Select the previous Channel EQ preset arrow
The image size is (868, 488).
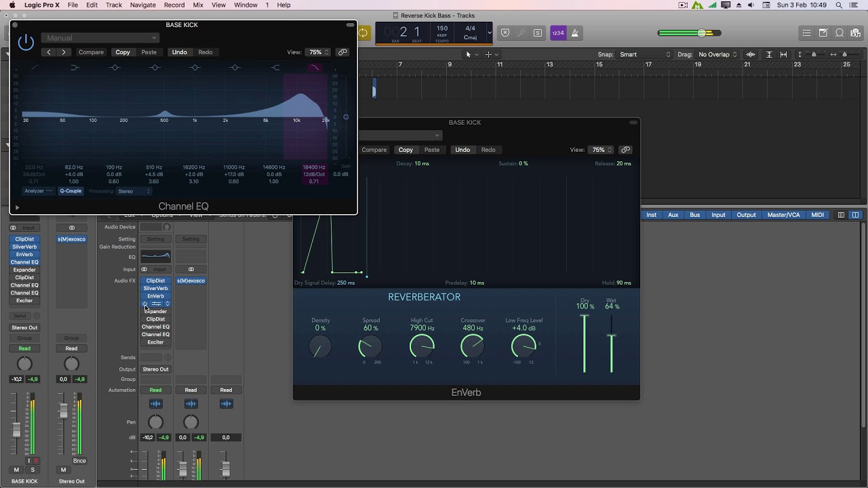pyautogui.click(x=48, y=52)
